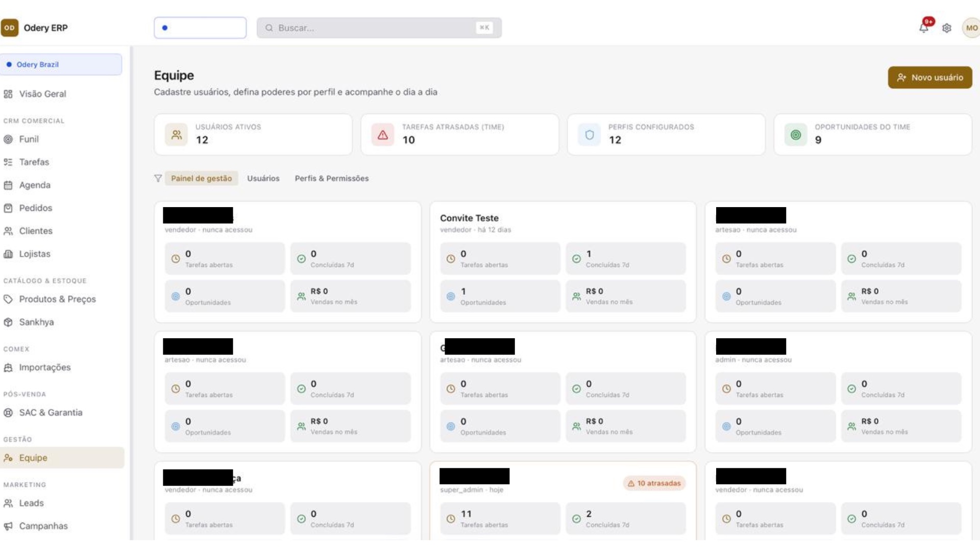Click the Agenda calendar icon
The height and width of the screenshot is (551, 980).
[8, 185]
